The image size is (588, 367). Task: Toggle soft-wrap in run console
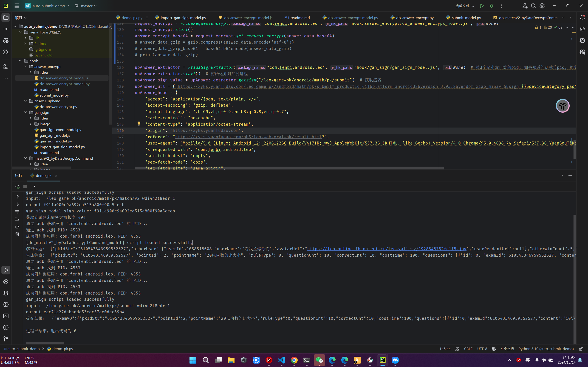point(17,212)
